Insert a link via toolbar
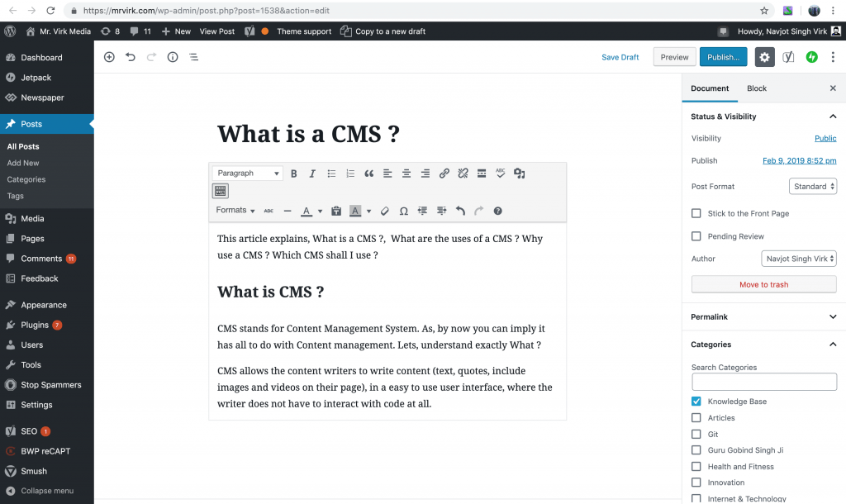Image resolution: width=846 pixels, height=504 pixels. tap(444, 174)
